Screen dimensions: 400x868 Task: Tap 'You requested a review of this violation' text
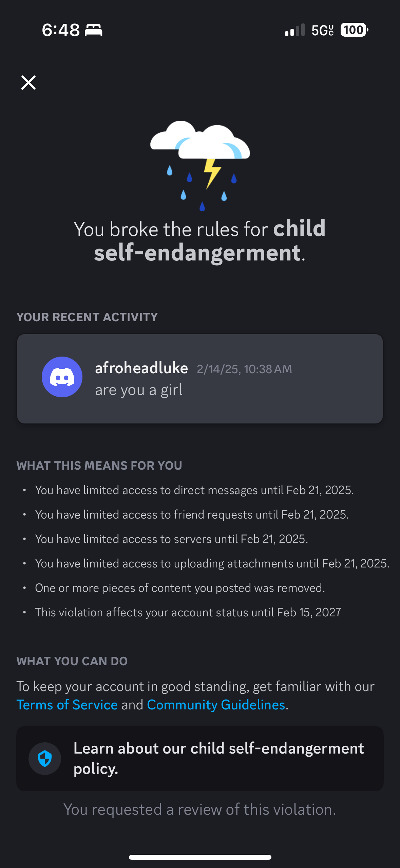[x=200, y=810]
